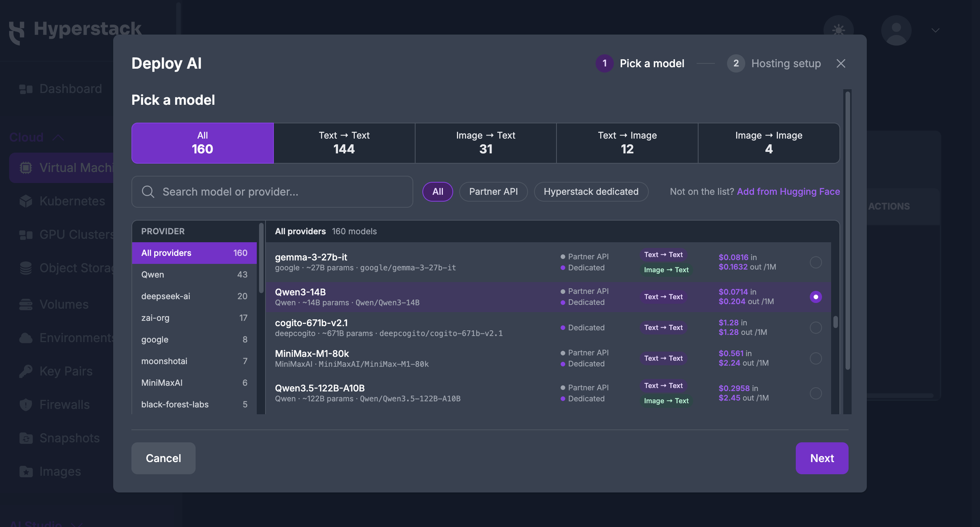This screenshot has width=980, height=527.
Task: Select All providers in provider list
Action: click(x=194, y=253)
